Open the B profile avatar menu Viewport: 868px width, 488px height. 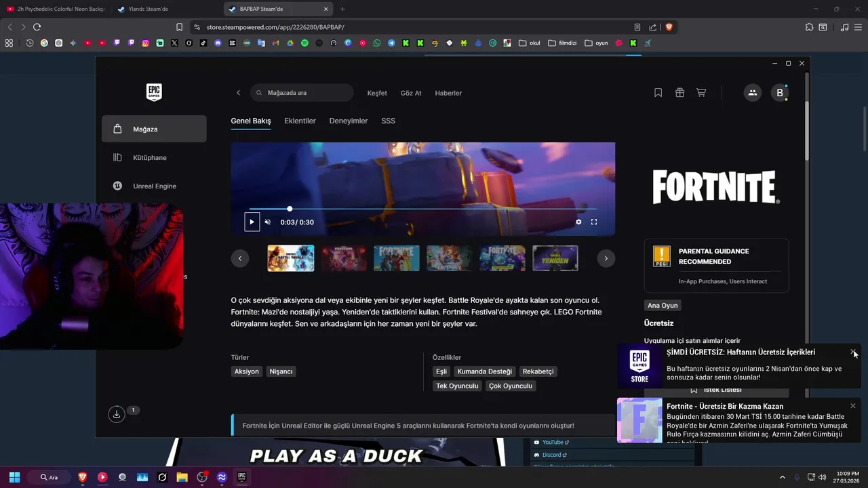click(780, 93)
